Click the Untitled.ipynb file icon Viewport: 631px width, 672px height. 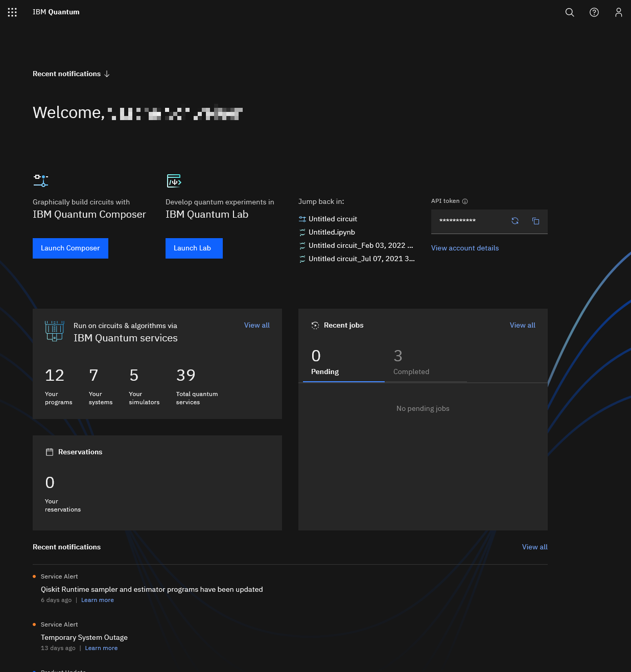point(302,233)
